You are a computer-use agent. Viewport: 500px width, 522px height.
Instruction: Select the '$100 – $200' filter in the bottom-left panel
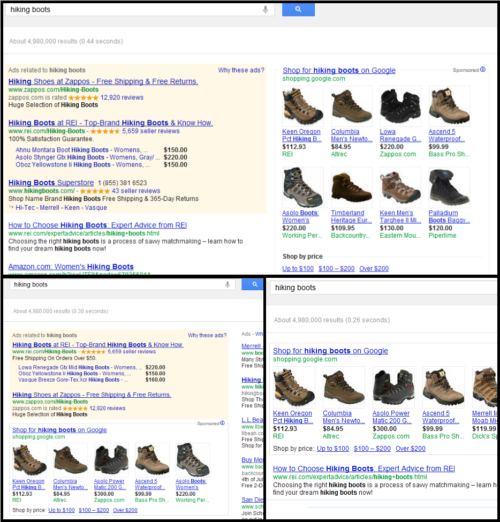(x=94, y=510)
